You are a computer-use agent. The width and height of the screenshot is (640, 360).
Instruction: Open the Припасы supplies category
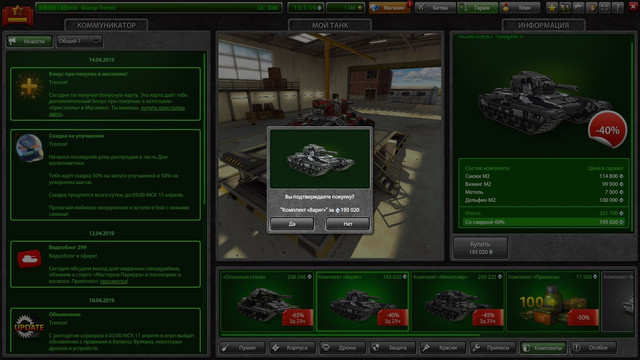(x=493, y=348)
